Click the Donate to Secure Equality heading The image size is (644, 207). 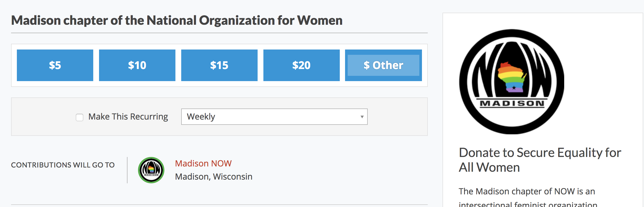[x=540, y=160]
